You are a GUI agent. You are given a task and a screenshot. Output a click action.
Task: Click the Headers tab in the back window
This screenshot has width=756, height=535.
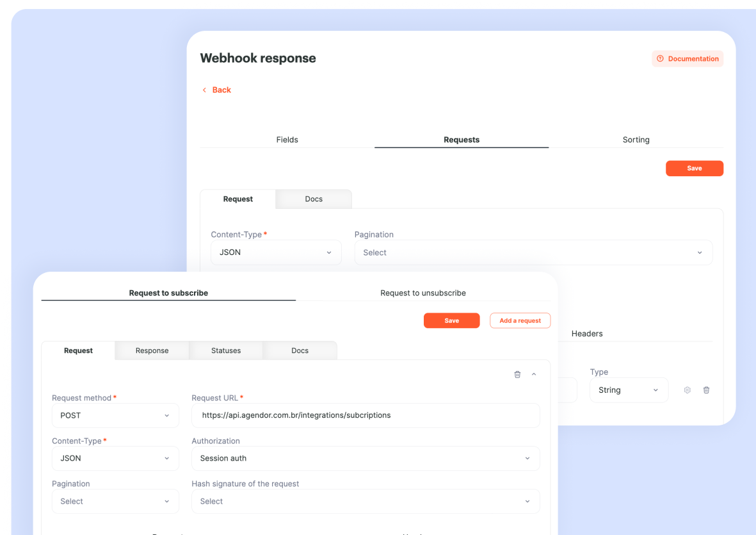(x=587, y=333)
